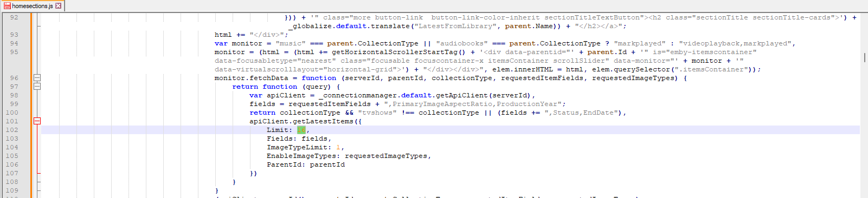This screenshot has width=868, height=198.
Task: Select the homesections.js tab
Action: [x=32, y=6]
